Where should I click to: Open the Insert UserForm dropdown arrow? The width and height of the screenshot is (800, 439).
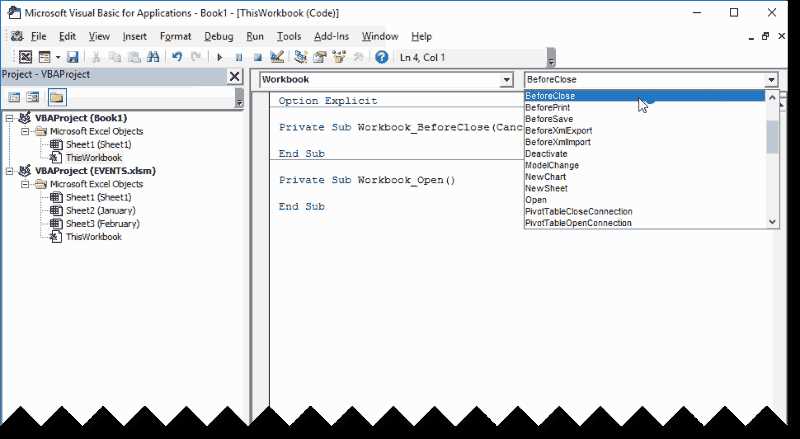pos(58,58)
